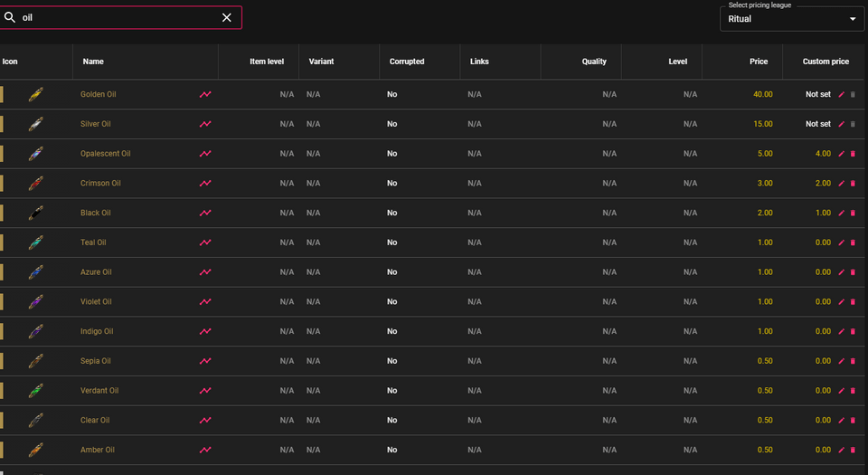868x475 pixels.
Task: Focus the search field containing 'oil'
Action: tap(118, 17)
